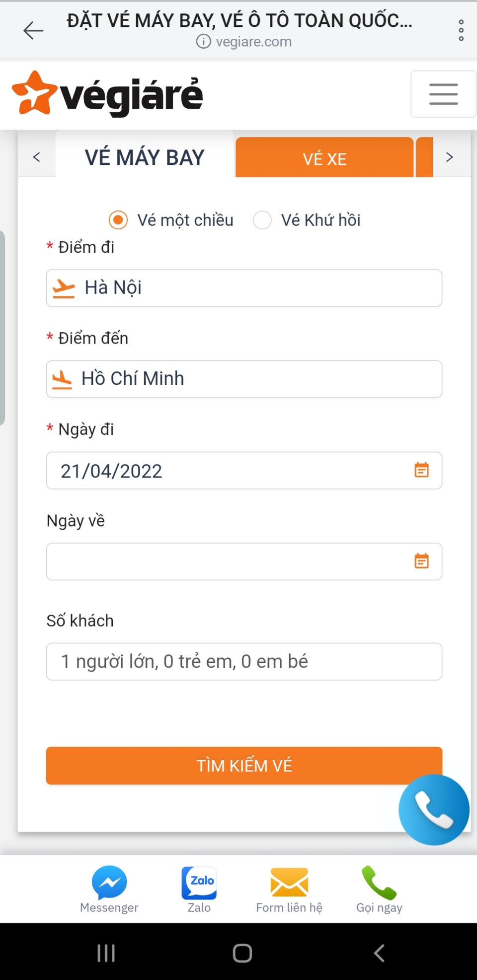The image size is (477, 980).
Task: Click the right arrow next to VÉ XE tab
Action: 449,157
